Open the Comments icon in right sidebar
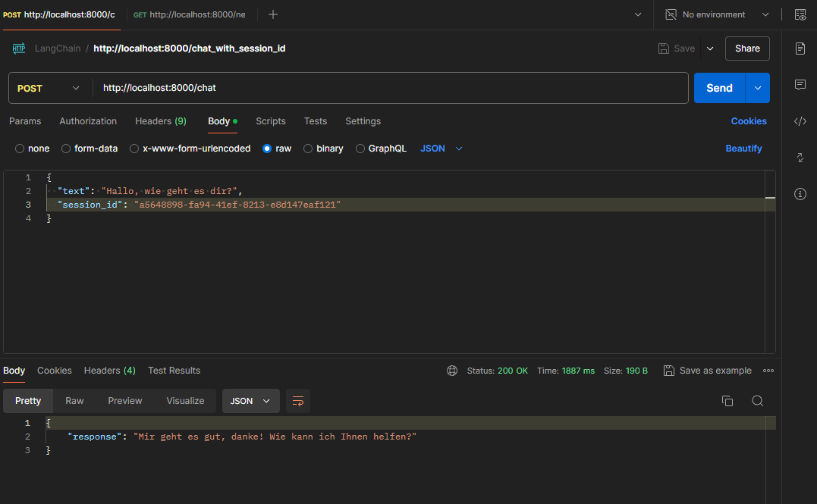Image resolution: width=817 pixels, height=504 pixels. (x=800, y=85)
